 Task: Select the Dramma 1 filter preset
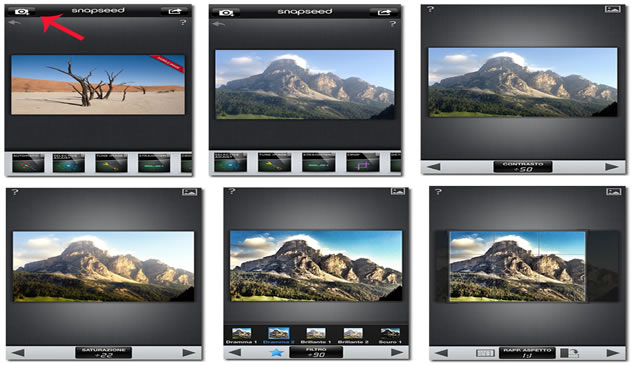pyautogui.click(x=241, y=336)
